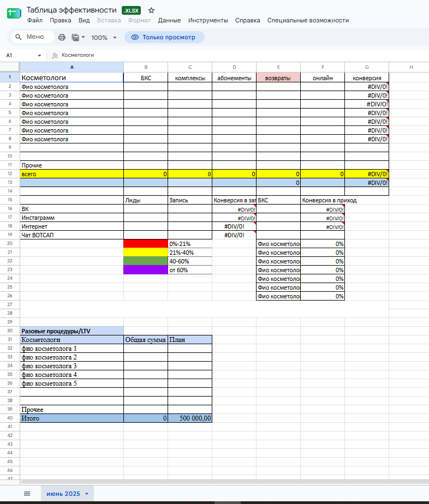Open the all sheets list icon
Screen dimensions: 429x504
[27, 494]
